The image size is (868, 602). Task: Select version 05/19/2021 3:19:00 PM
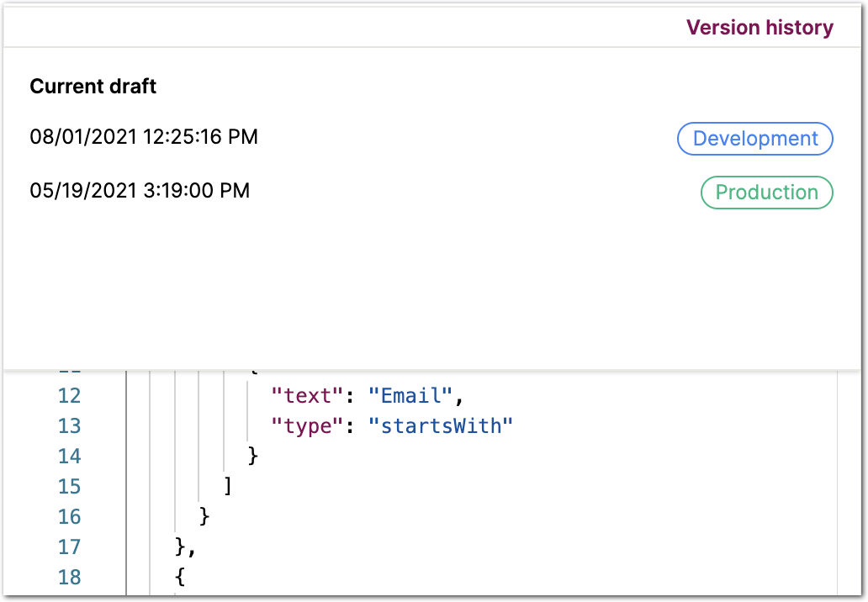pos(140,190)
